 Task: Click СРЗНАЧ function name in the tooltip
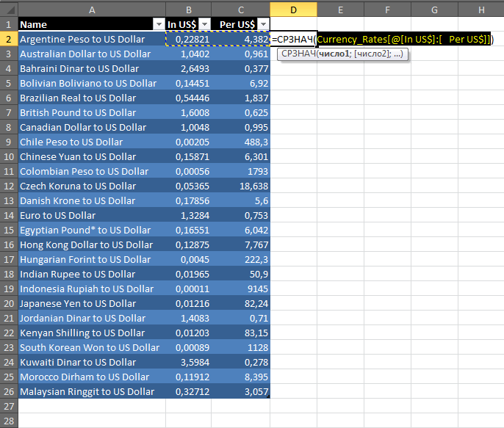point(298,55)
